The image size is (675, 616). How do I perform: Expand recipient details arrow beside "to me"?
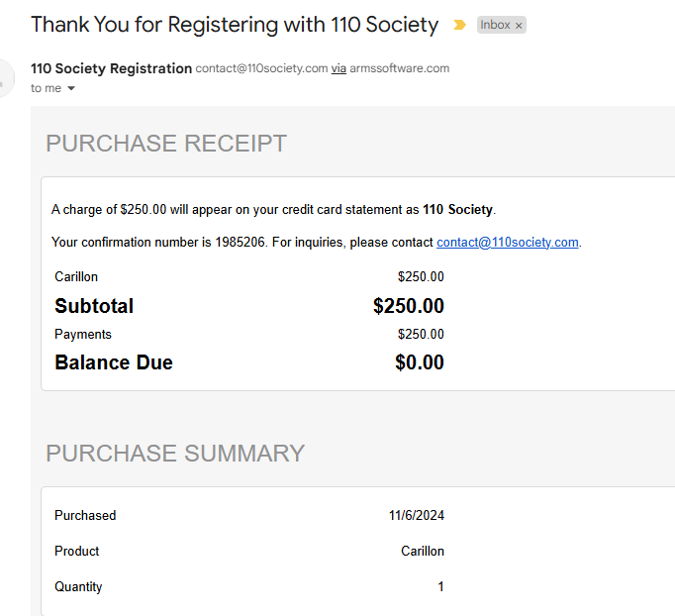tap(71, 88)
